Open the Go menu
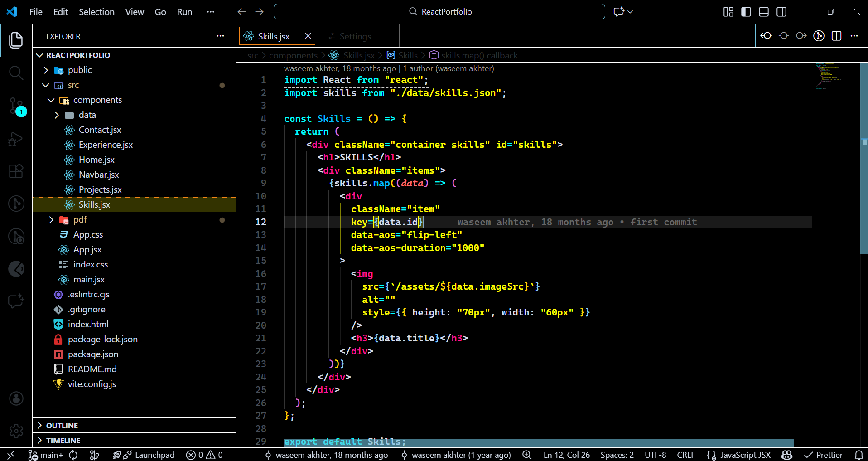This screenshot has width=868, height=461. point(160,12)
